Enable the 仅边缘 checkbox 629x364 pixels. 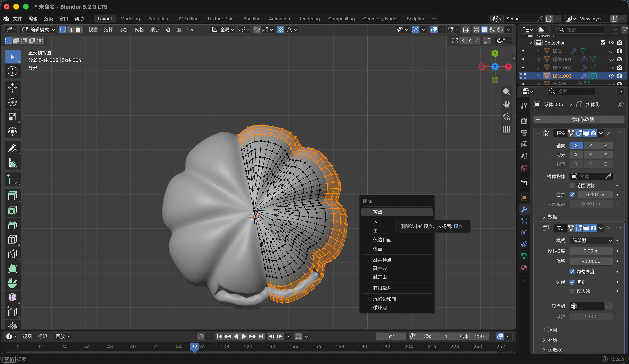pyautogui.click(x=572, y=291)
